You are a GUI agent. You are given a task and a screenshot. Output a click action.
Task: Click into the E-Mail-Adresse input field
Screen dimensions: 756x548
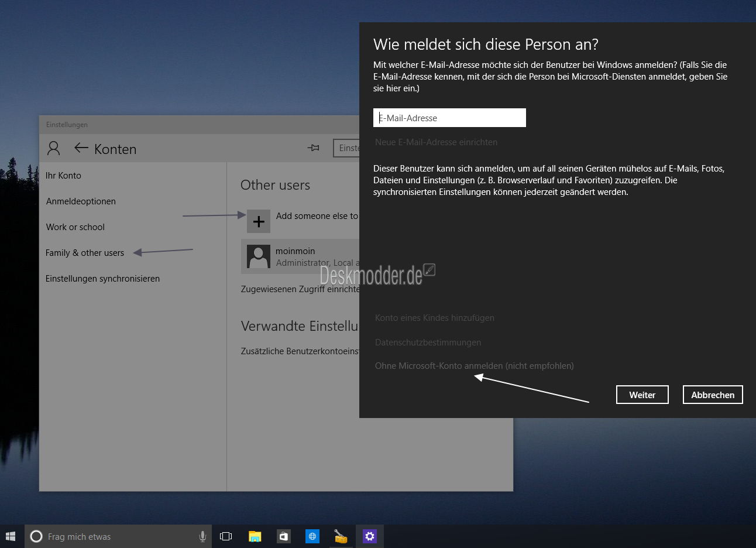click(449, 118)
